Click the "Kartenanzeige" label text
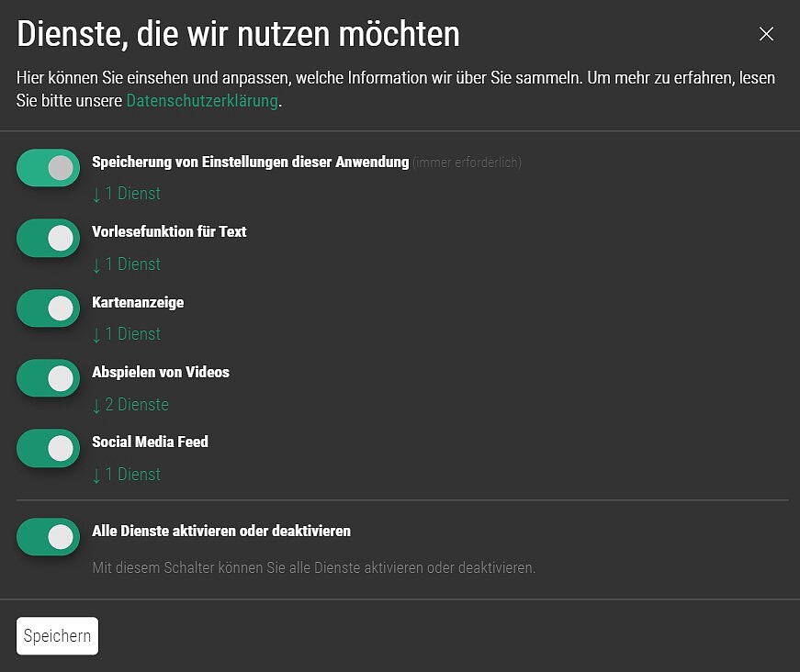Viewport: 800px width, 672px height. [138, 302]
